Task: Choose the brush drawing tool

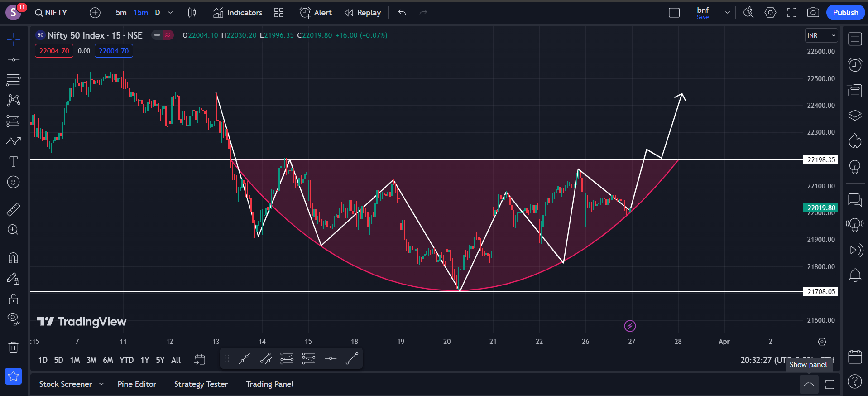Action: point(14,141)
